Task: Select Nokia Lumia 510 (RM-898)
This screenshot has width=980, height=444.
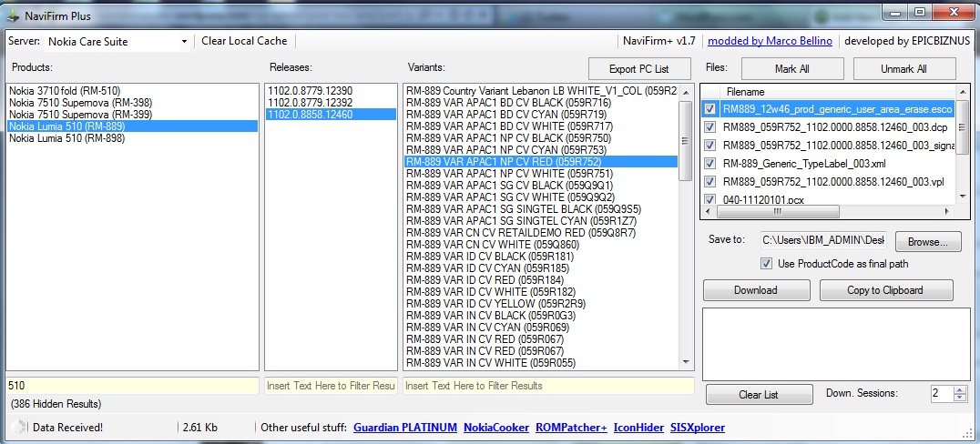Action: click(x=132, y=138)
